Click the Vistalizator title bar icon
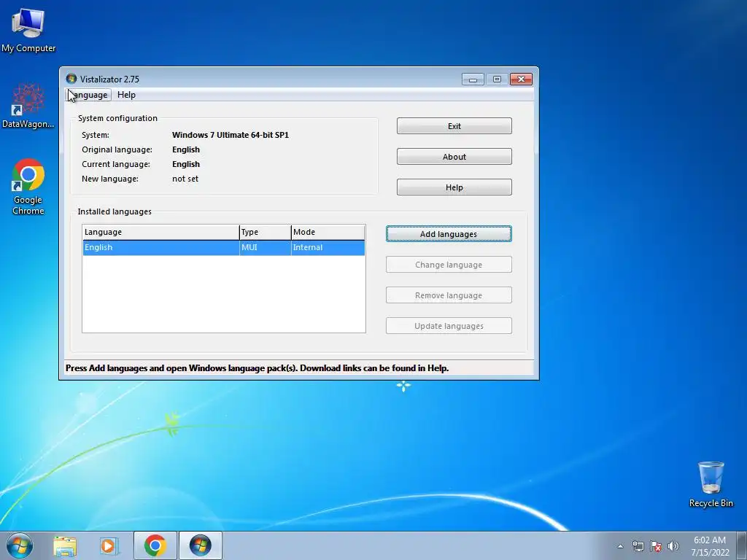The image size is (747, 560). click(x=71, y=79)
